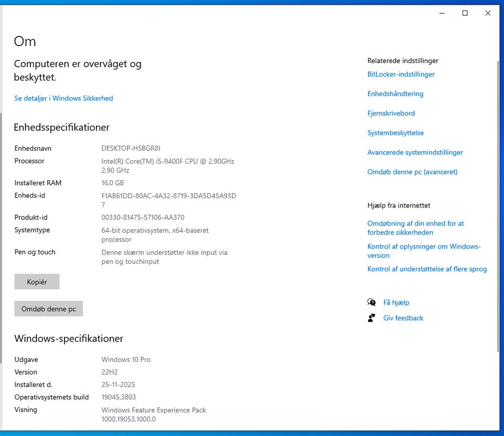Click the Windows-specifikationer heading
This screenshot has width=504, height=436.
69,339
